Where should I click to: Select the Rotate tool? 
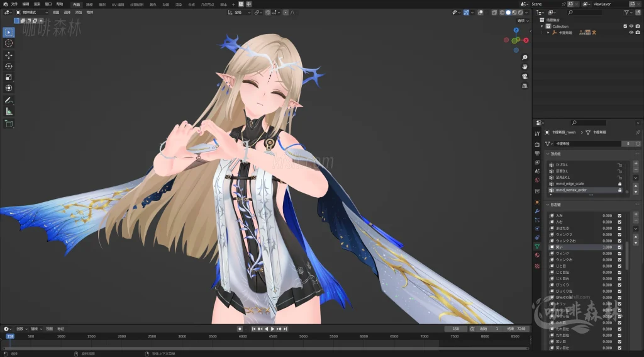click(9, 66)
